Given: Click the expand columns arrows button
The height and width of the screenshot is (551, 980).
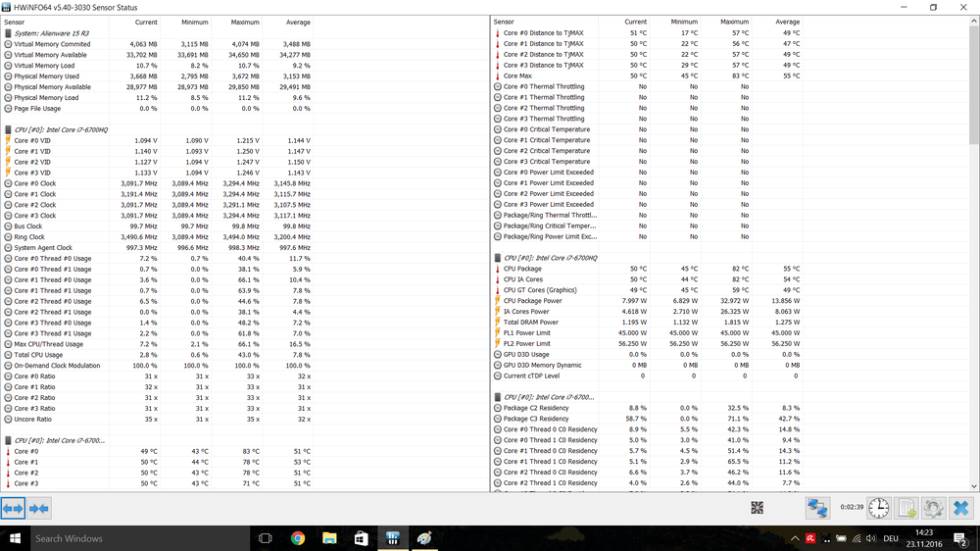Looking at the screenshot, I should [x=13, y=508].
